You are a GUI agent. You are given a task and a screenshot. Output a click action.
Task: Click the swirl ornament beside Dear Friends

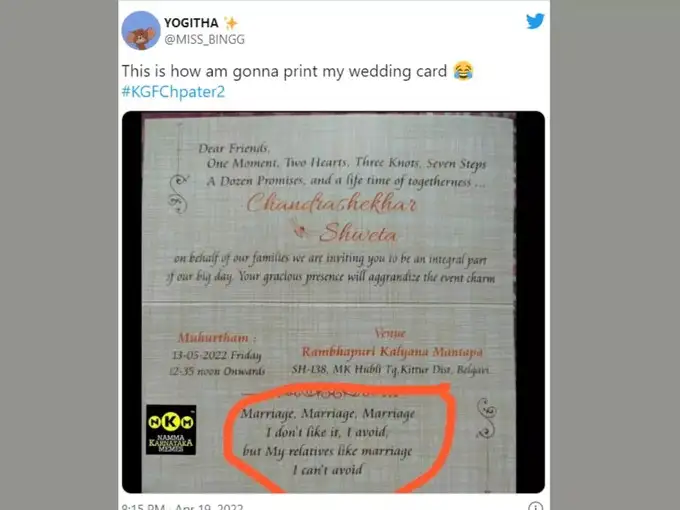coord(178,193)
